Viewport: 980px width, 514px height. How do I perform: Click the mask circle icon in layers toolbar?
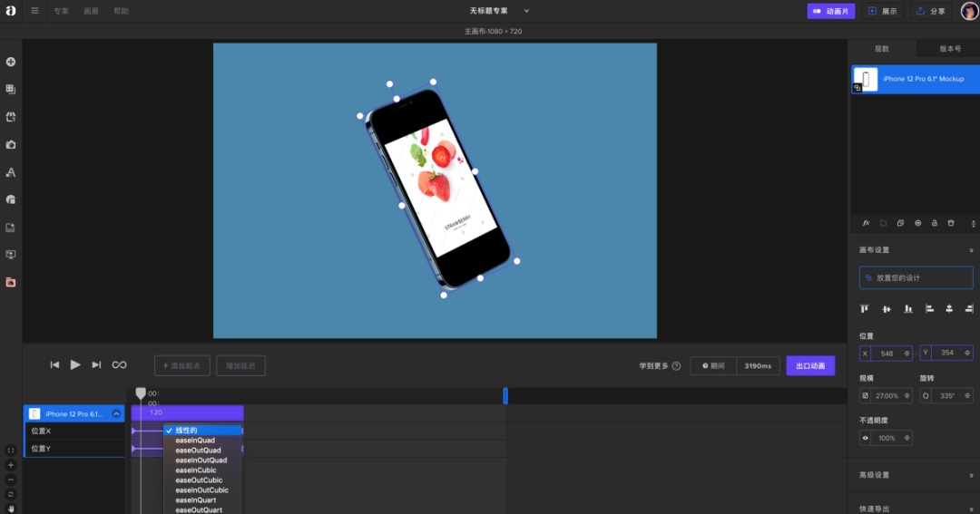pyautogui.click(x=917, y=223)
